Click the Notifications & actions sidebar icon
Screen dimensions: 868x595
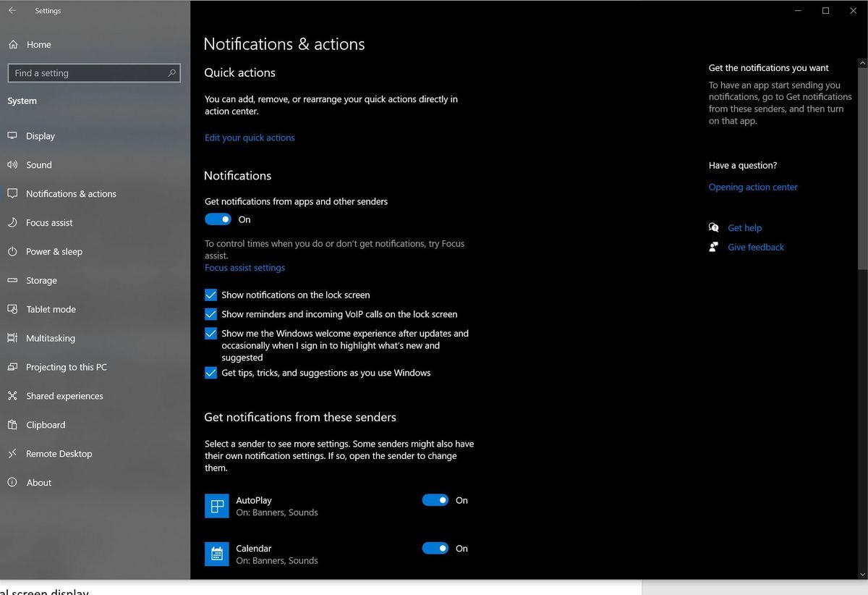pos(12,194)
